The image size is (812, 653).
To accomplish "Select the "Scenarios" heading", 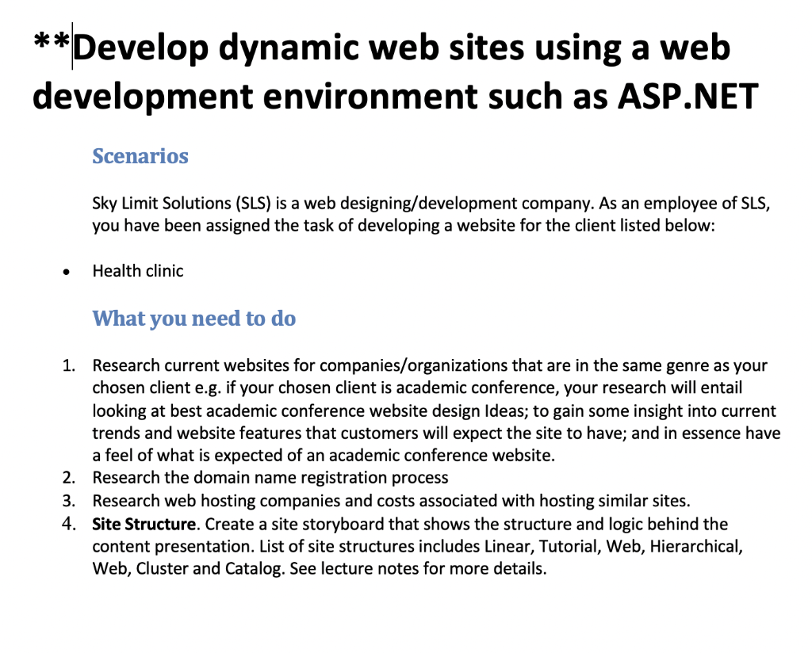I will point(140,156).
